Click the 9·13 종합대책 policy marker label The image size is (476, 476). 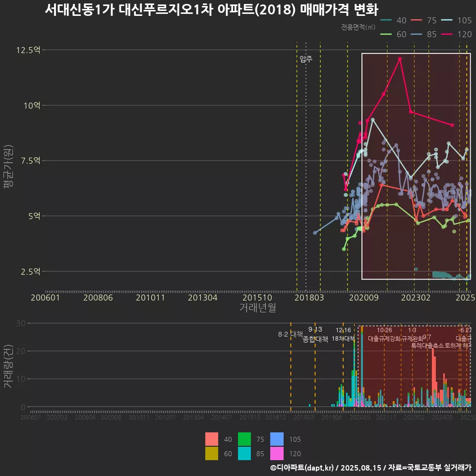point(315,334)
